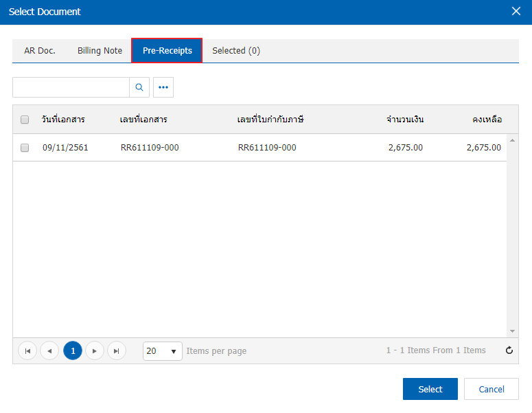
Task: Sort by เลขที่เอกสาร column header
Action: point(143,120)
